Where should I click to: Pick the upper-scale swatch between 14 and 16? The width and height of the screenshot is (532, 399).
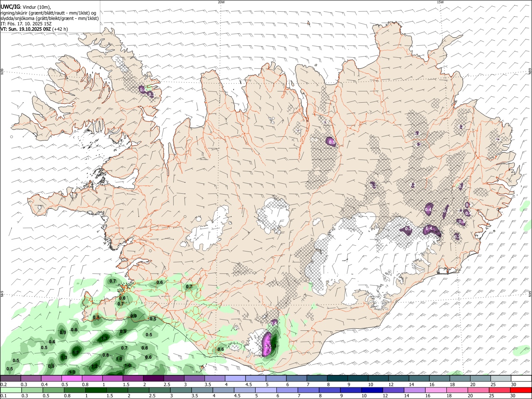[419, 378]
